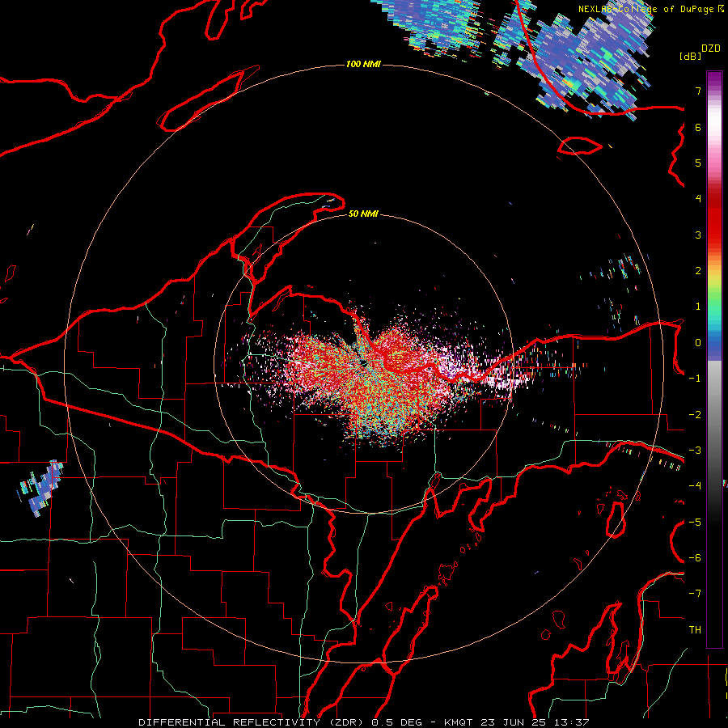Click the "-3" value on the scale
Image resolution: width=728 pixels, height=728 pixels.
(x=695, y=451)
